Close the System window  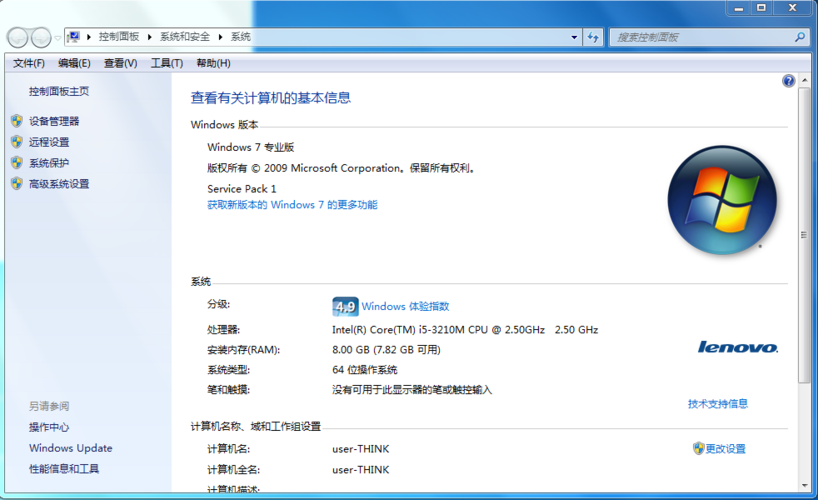[x=792, y=8]
